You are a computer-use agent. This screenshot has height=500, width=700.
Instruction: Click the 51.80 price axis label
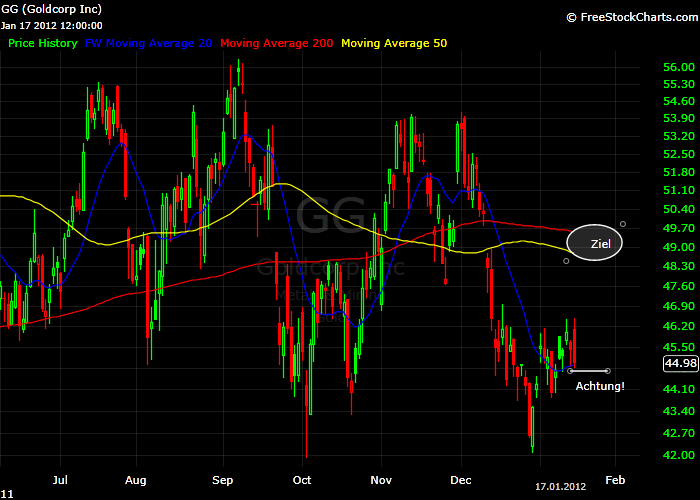click(x=679, y=172)
